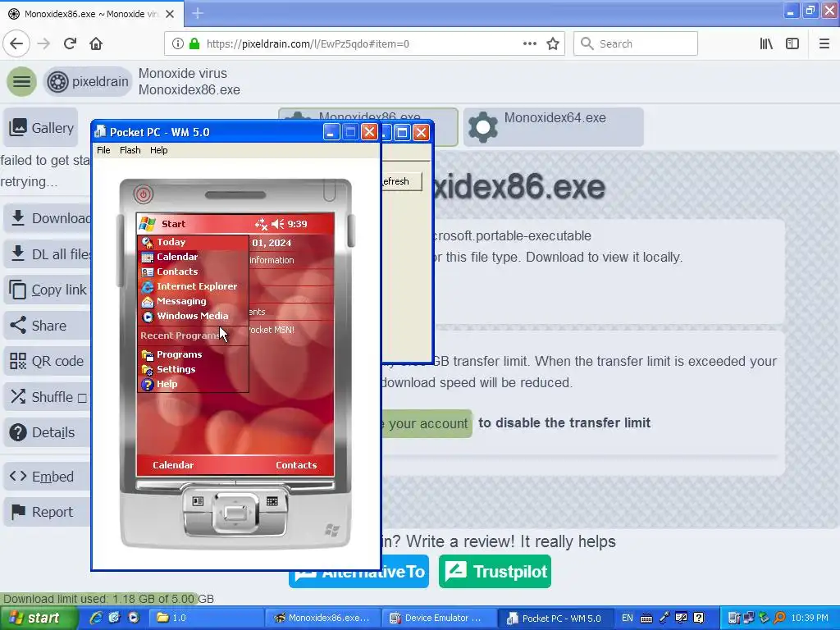Screen dimensions: 840x630
Task: Open the Help menu in emulator window
Action: [158, 150]
